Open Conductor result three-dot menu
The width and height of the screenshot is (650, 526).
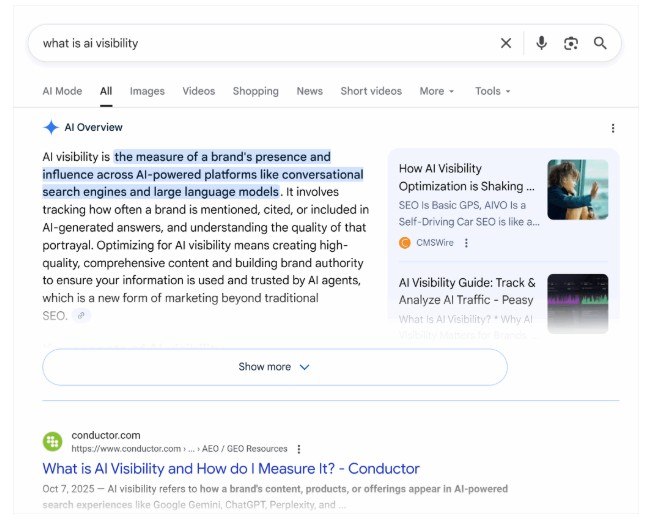299,449
